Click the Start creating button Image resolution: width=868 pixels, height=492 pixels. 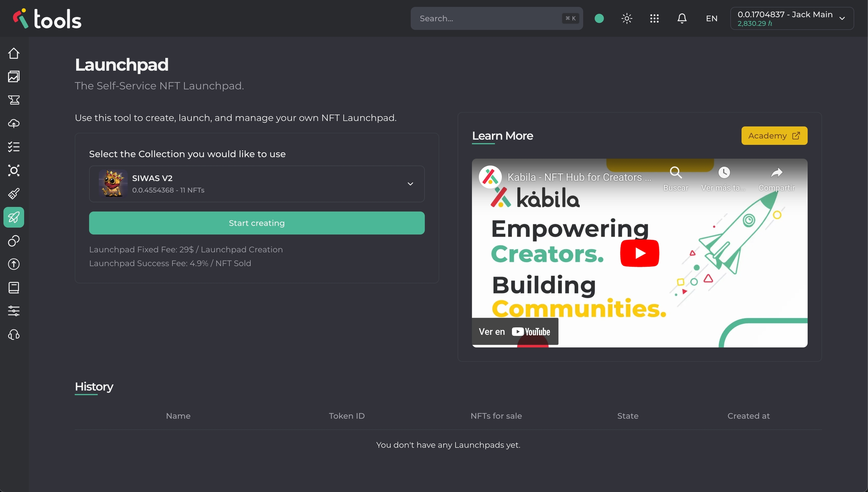257,223
